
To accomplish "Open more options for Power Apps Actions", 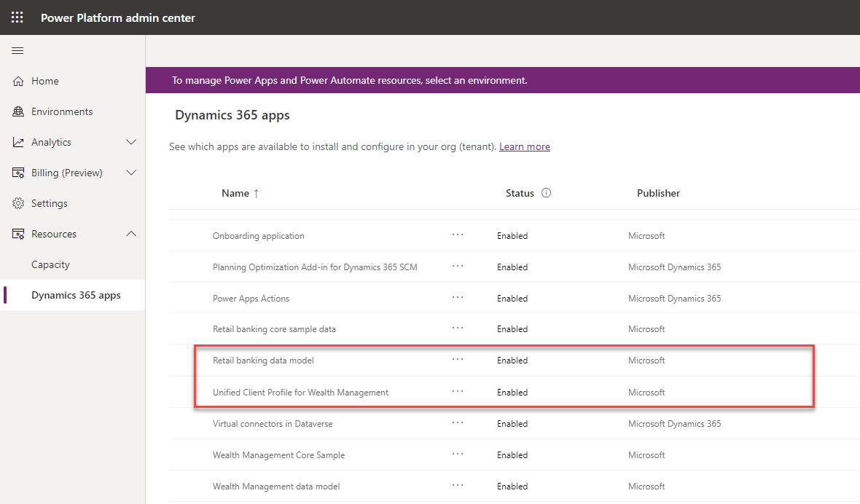I will point(458,297).
